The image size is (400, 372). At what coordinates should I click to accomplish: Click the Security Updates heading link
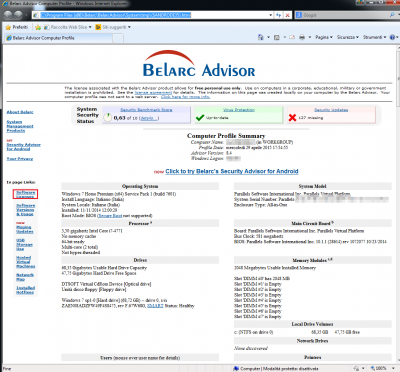[x=331, y=110]
